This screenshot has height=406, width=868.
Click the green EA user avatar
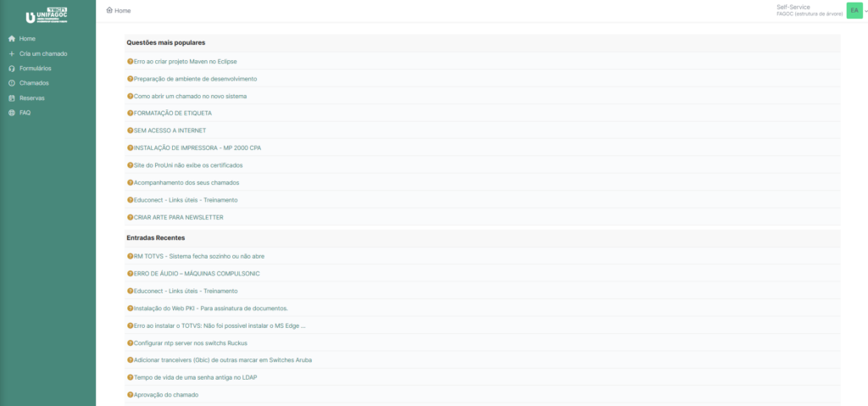854,10
